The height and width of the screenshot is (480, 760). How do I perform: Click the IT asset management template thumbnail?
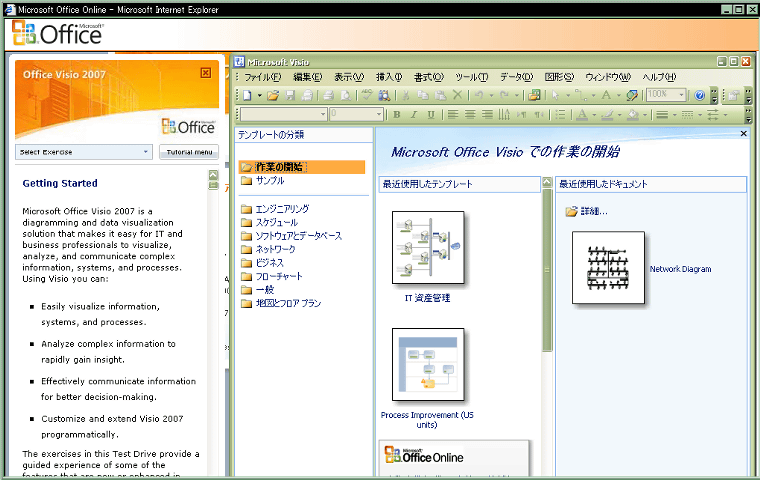tap(428, 247)
